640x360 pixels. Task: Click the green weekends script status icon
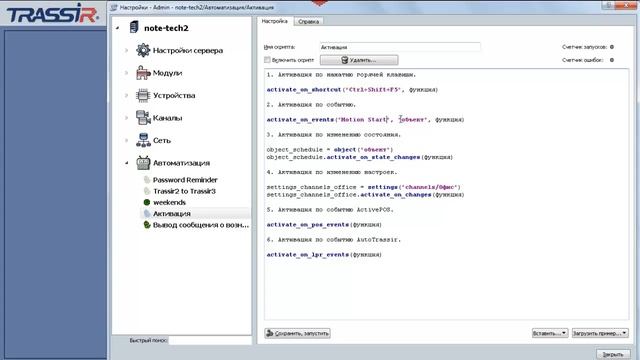(147, 202)
